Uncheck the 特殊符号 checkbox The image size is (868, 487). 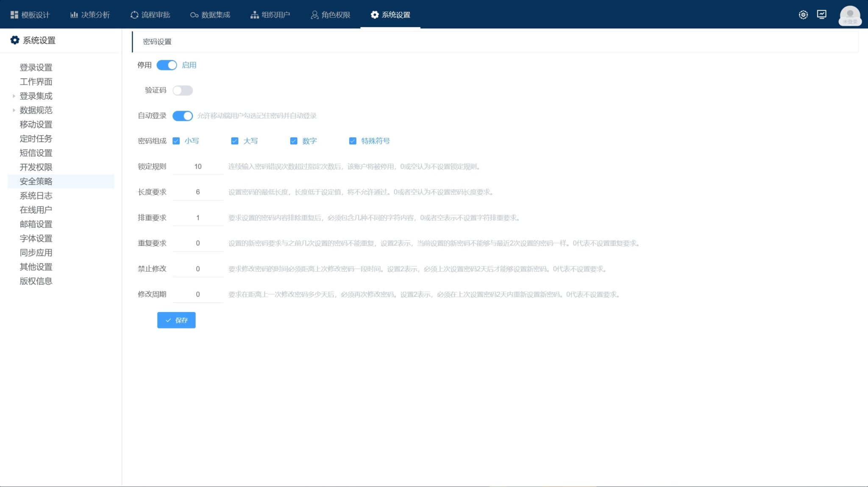[353, 141]
